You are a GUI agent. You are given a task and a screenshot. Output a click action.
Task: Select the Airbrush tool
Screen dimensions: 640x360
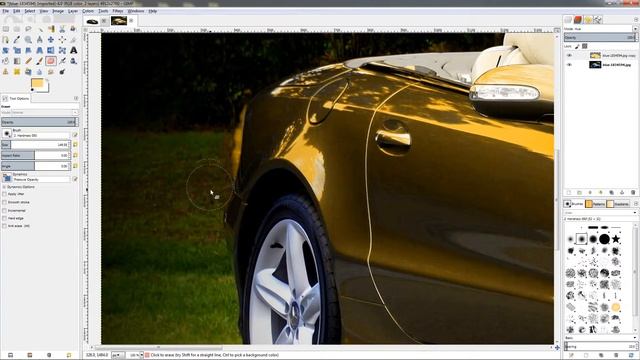coord(62,61)
